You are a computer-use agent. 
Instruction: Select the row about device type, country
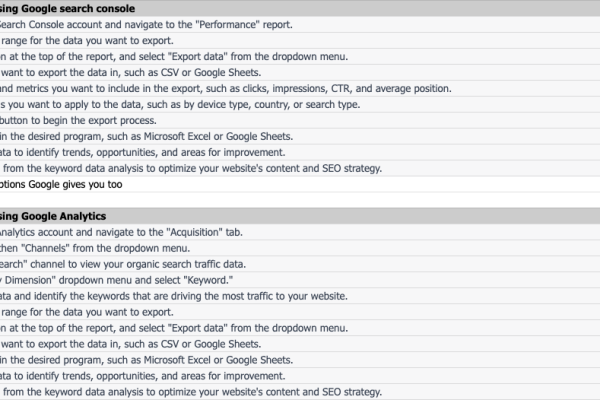coord(300,104)
